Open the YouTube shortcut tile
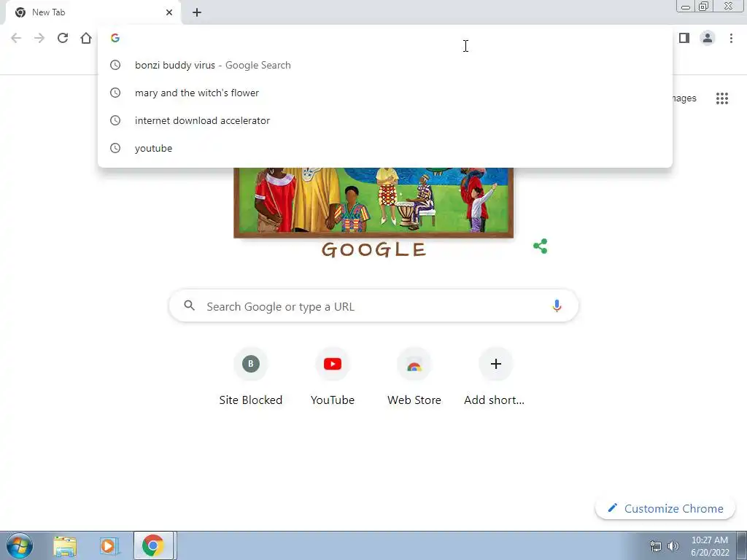 coord(333,376)
